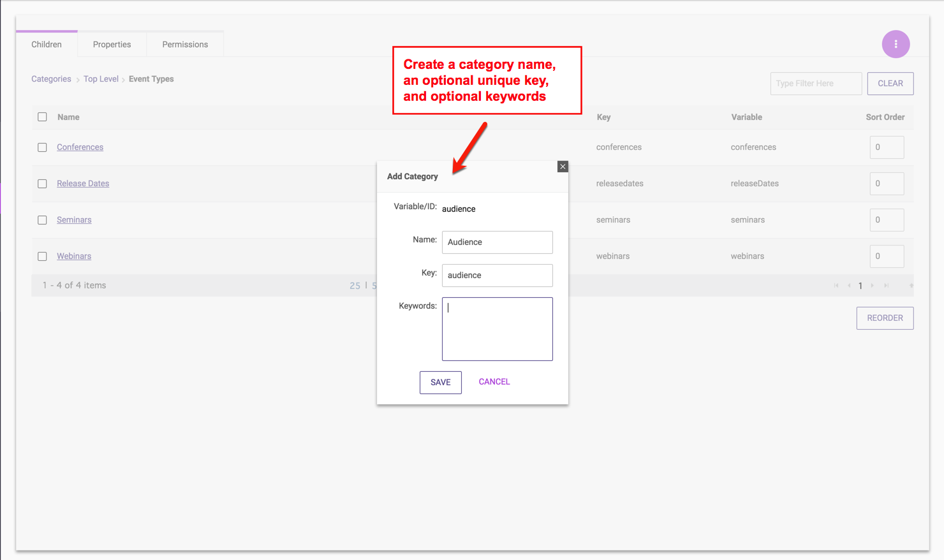Check the Conferences row checkbox
Image resolution: width=944 pixels, height=560 pixels.
point(42,147)
